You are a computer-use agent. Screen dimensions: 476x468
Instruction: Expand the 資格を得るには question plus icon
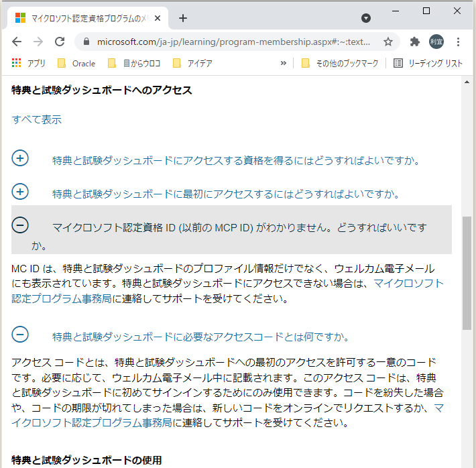click(x=20, y=158)
